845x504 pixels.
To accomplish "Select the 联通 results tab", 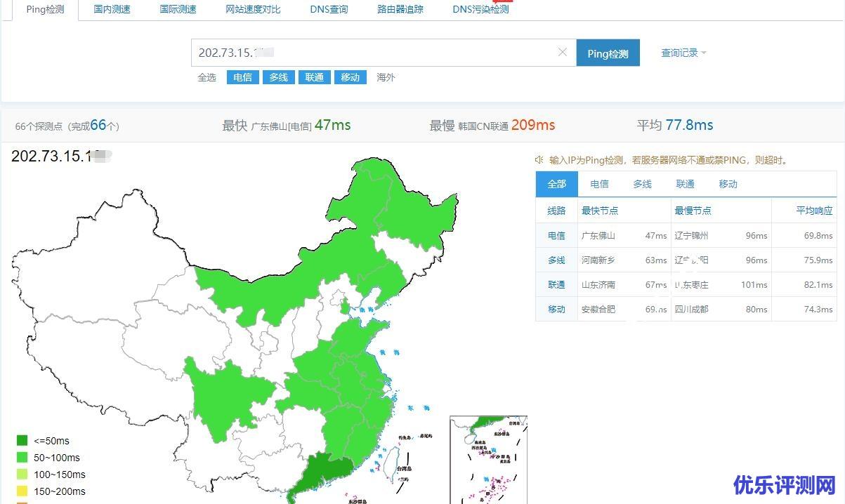I will click(686, 184).
